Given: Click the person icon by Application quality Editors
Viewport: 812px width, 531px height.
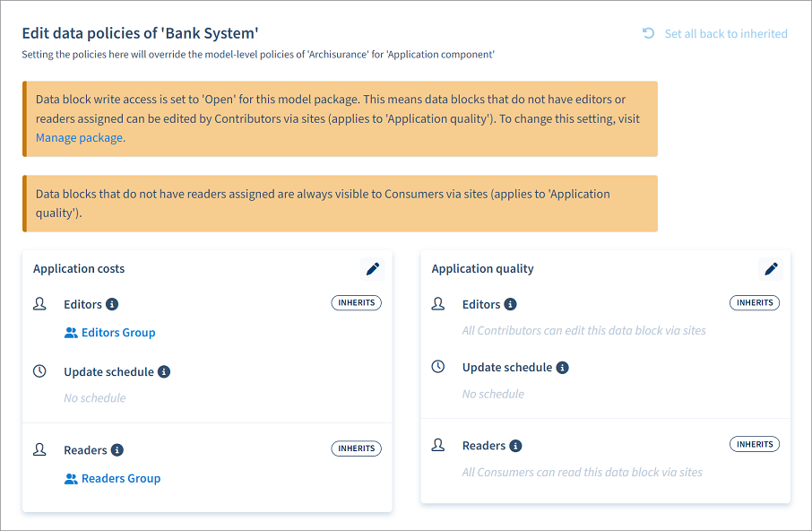Looking at the screenshot, I should (437, 304).
